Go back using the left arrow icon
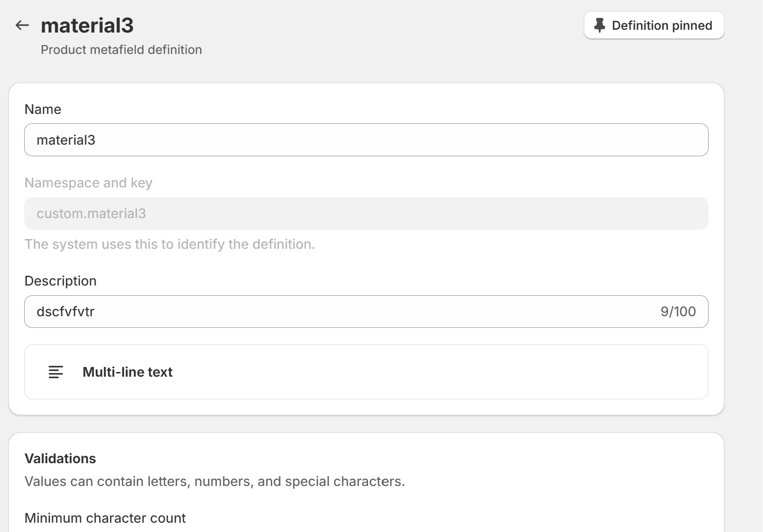The height and width of the screenshot is (532, 763). click(22, 25)
